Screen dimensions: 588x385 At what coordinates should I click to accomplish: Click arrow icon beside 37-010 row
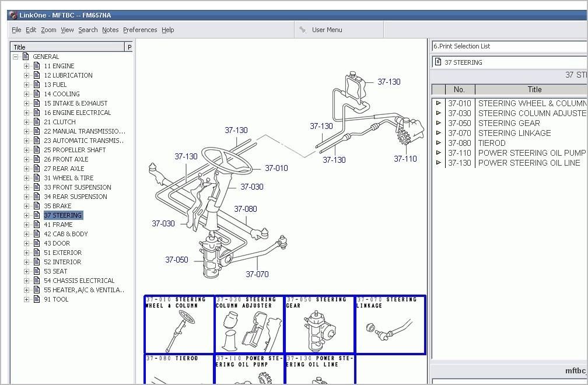439,103
